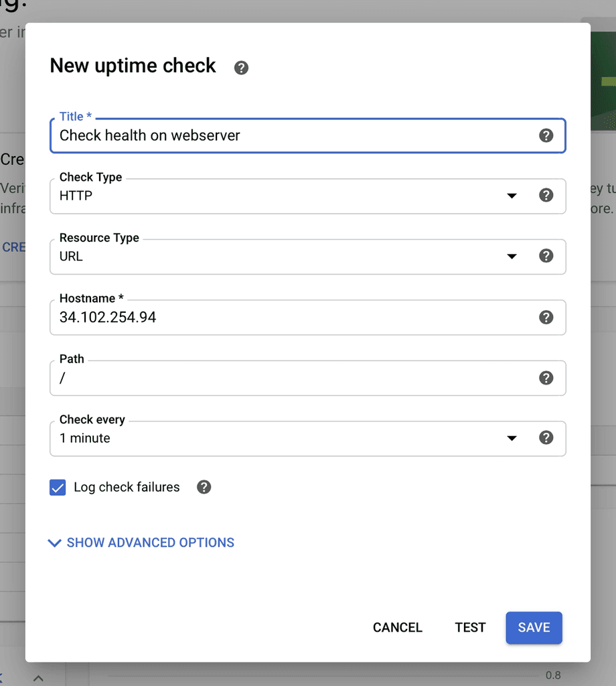Click the collapse chevron at bottom left
Screen dimensions: 616x686
pos(38,678)
